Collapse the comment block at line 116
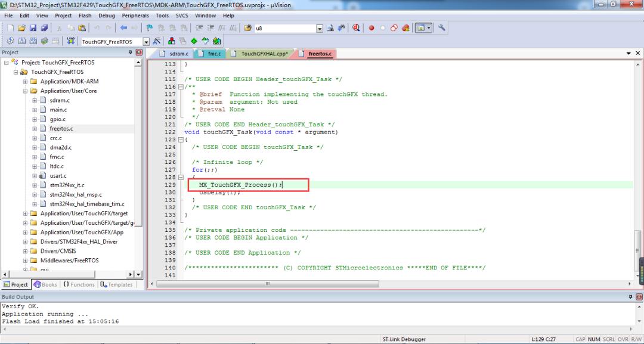 click(x=181, y=86)
